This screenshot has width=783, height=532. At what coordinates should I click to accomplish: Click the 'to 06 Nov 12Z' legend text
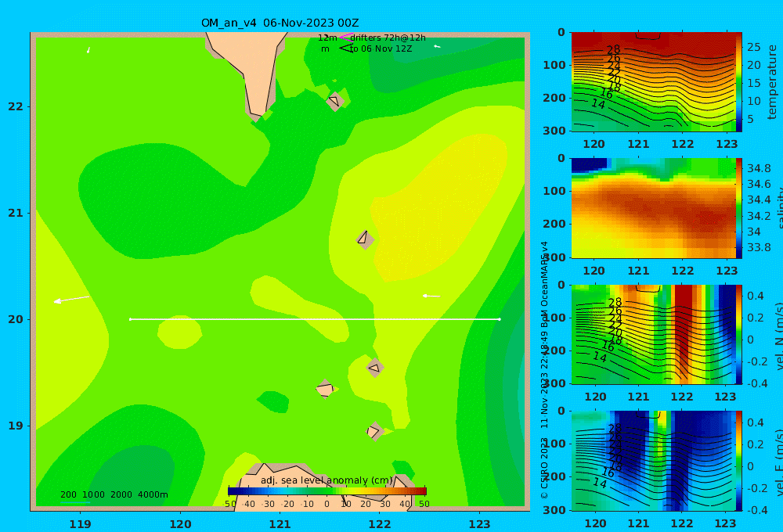pyautogui.click(x=381, y=49)
